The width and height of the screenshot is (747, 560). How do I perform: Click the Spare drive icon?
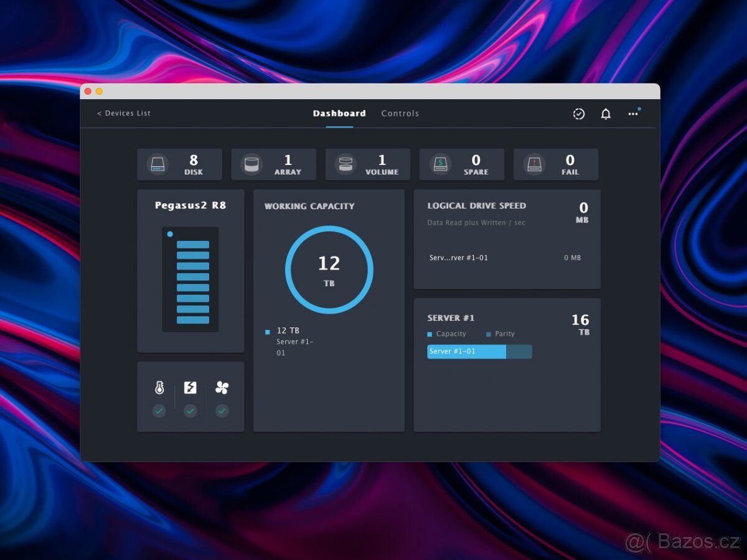[440, 164]
